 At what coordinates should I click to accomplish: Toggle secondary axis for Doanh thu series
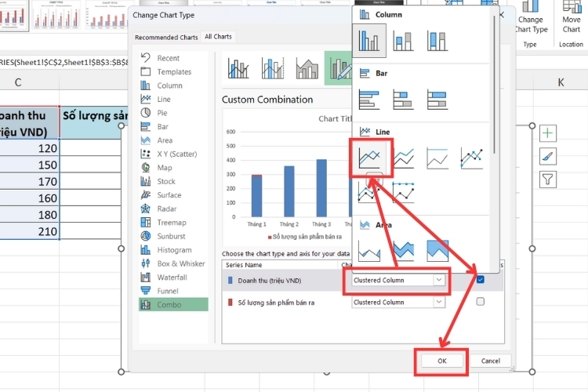click(481, 280)
